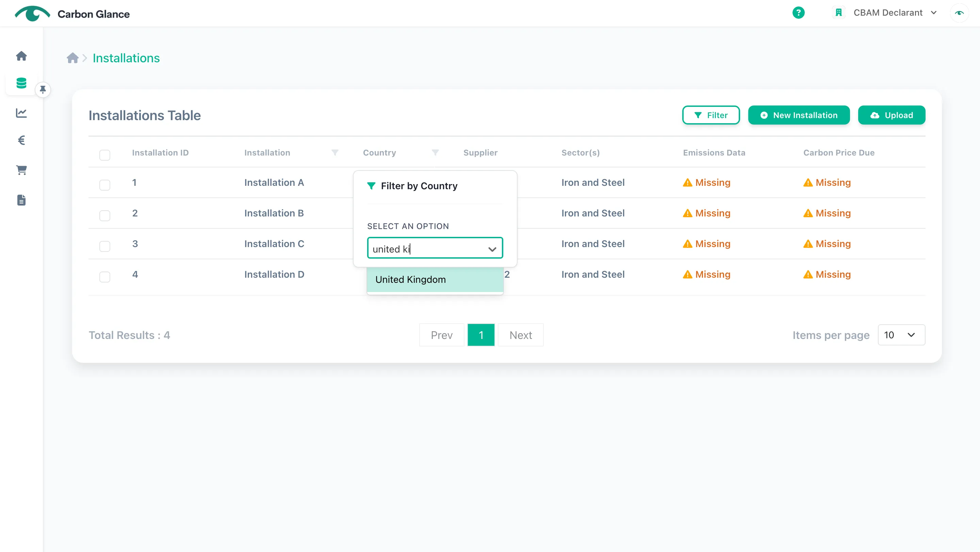The image size is (980, 552).
Task: Click the Sector(s) column header
Action: coord(580,152)
